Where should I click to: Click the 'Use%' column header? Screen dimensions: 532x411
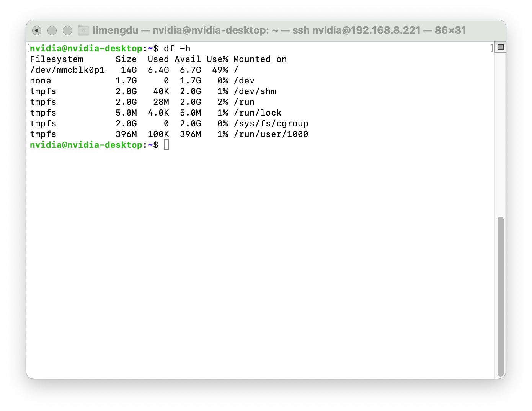[x=217, y=59]
